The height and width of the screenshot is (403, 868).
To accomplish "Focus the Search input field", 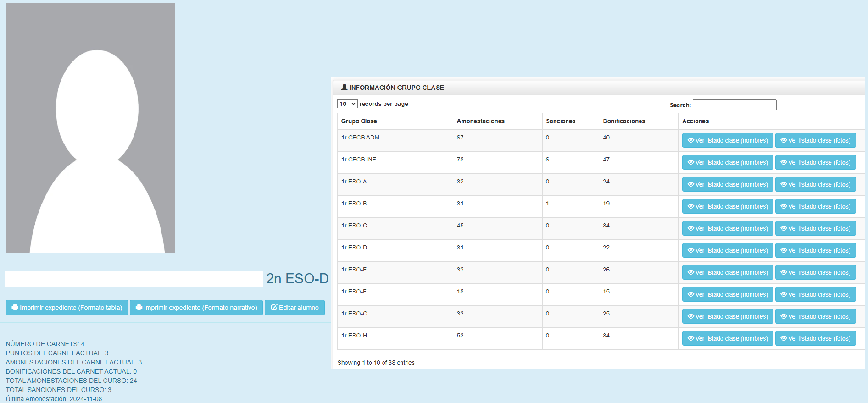I will tap(734, 105).
